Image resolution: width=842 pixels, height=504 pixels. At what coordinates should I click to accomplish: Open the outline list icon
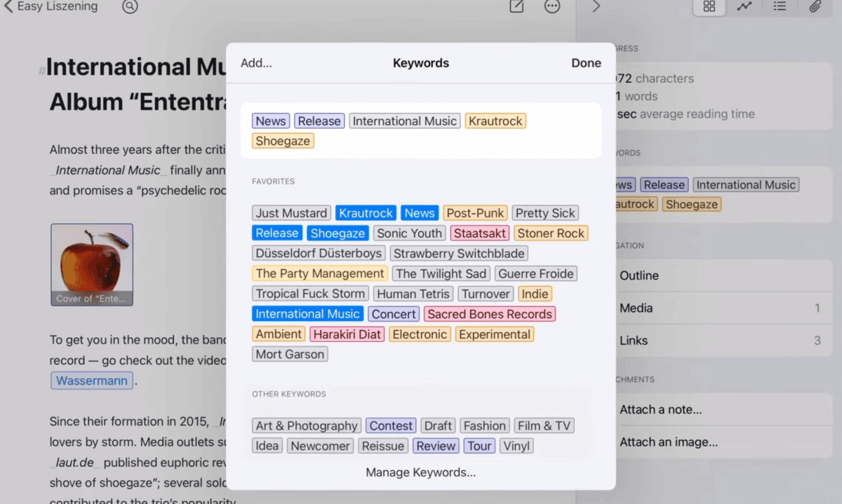pos(780,7)
